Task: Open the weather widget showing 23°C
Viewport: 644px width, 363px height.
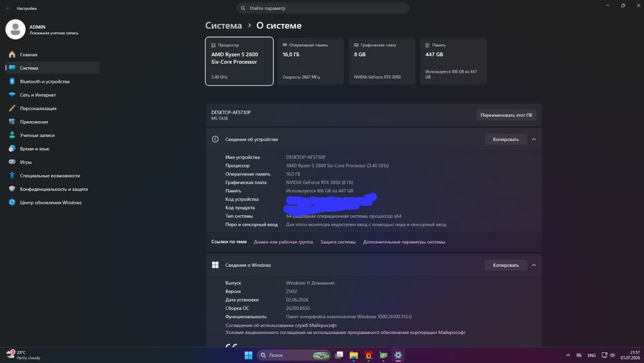Action: [24, 355]
